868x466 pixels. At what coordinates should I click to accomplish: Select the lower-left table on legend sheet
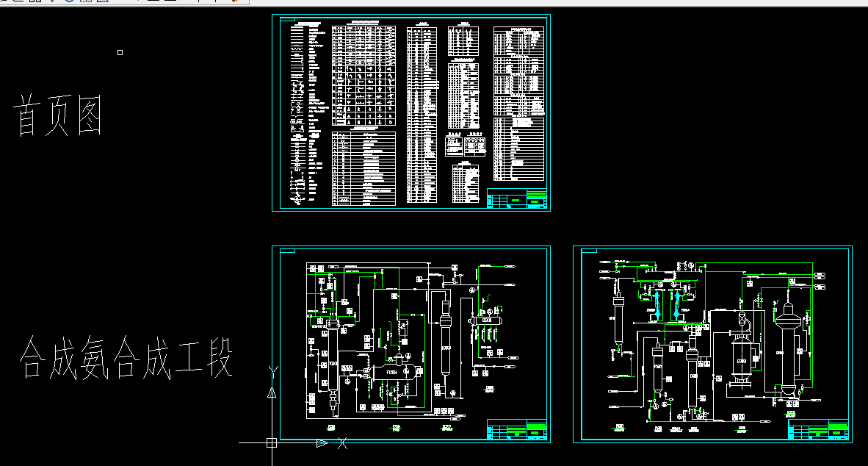(364, 168)
